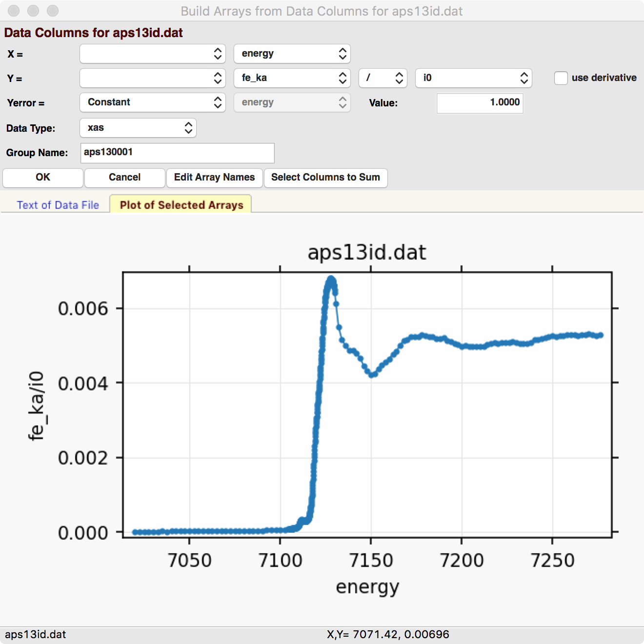Image resolution: width=644 pixels, height=644 pixels.
Task: Click Edit Array Names button
Action: pyautogui.click(x=215, y=178)
